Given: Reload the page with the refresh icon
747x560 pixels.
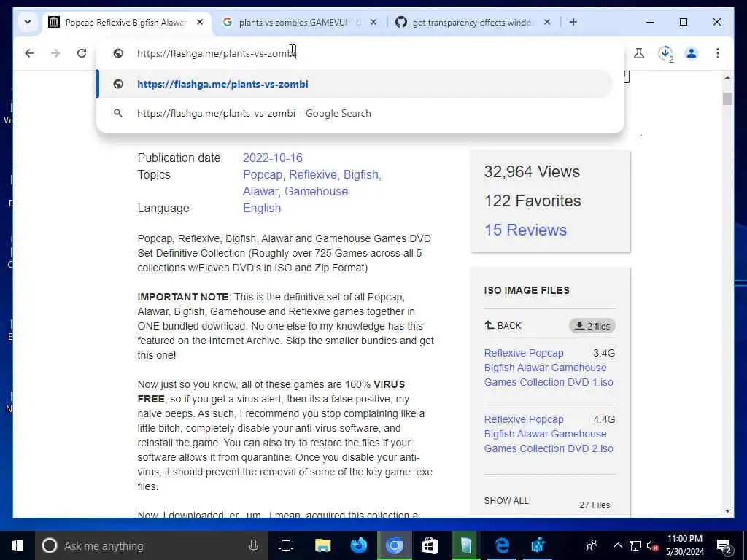Looking at the screenshot, I should 82,53.
